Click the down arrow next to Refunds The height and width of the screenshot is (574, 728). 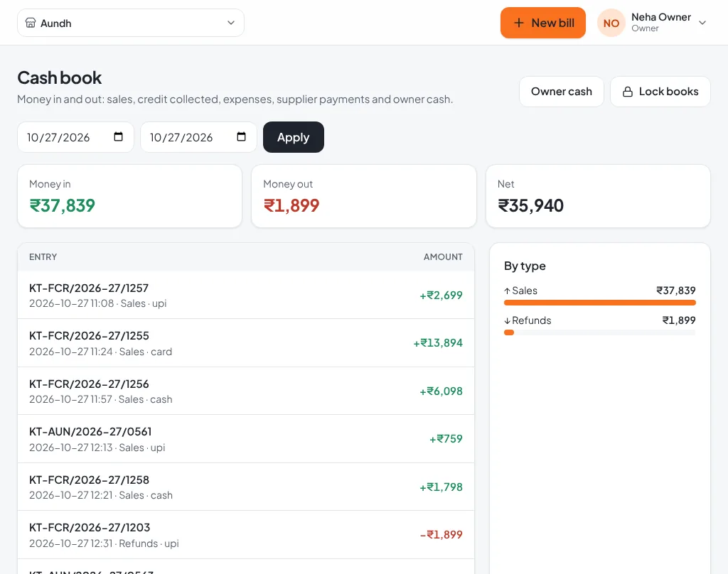tap(507, 320)
